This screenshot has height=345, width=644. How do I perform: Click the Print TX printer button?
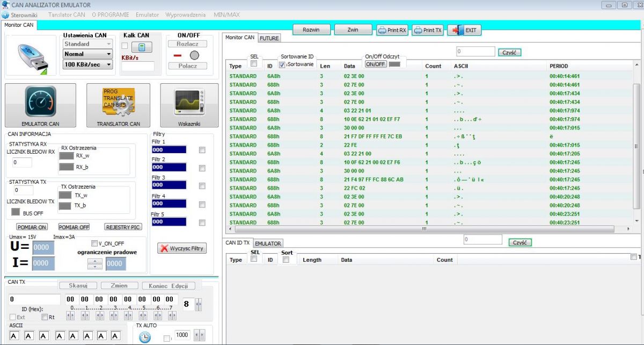pyautogui.click(x=428, y=30)
